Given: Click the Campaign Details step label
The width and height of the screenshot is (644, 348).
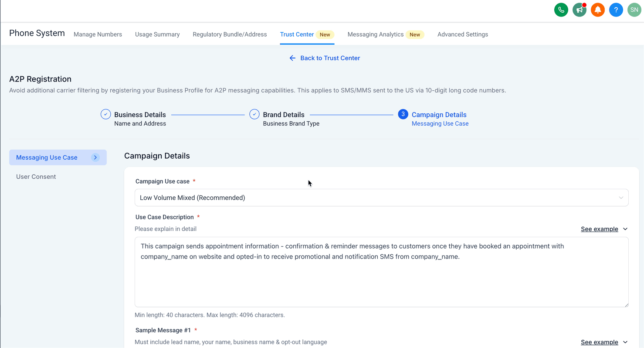Looking at the screenshot, I should click(439, 115).
